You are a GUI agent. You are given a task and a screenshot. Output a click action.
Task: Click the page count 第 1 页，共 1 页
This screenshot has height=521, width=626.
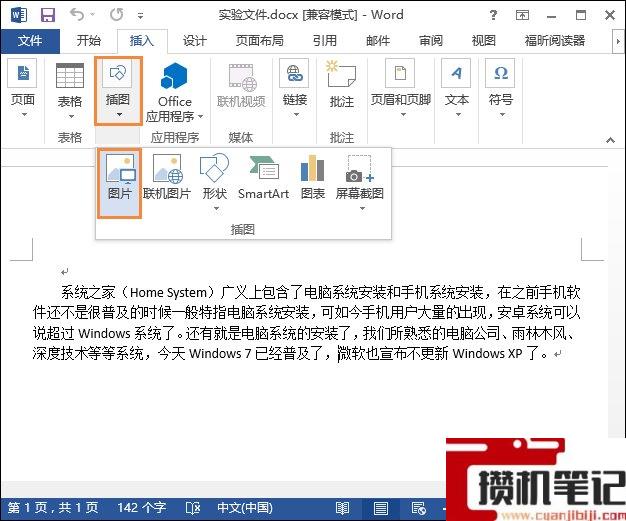[x=53, y=508]
